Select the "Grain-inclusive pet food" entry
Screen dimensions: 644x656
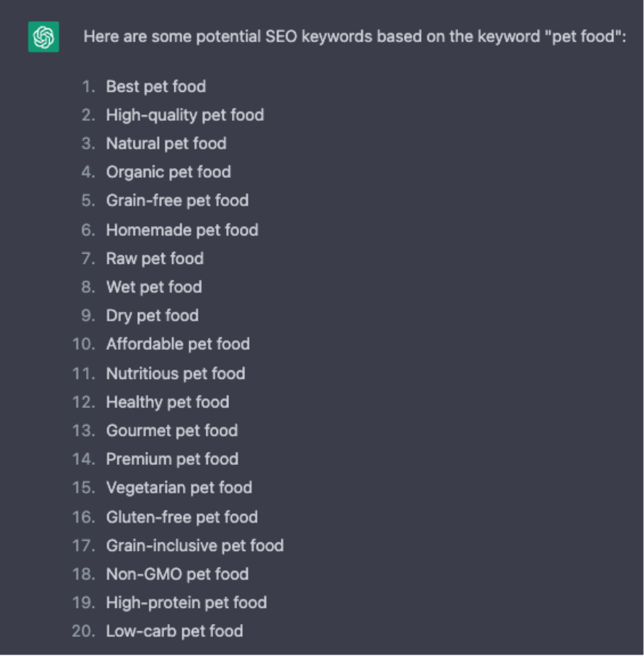click(x=195, y=546)
